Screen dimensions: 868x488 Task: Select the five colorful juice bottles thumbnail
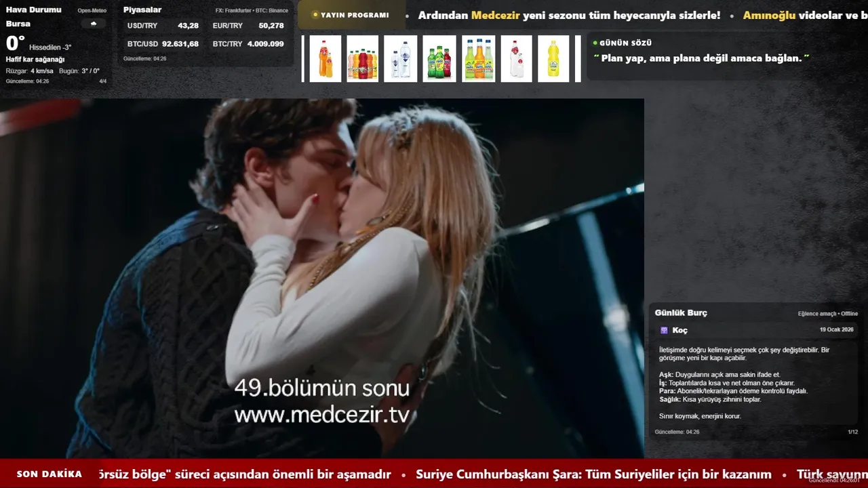click(x=363, y=59)
